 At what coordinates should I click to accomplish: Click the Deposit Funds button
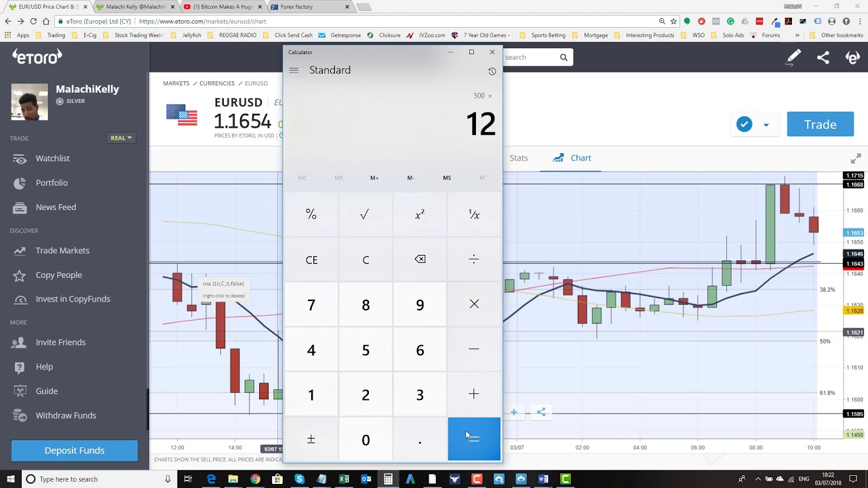75,451
